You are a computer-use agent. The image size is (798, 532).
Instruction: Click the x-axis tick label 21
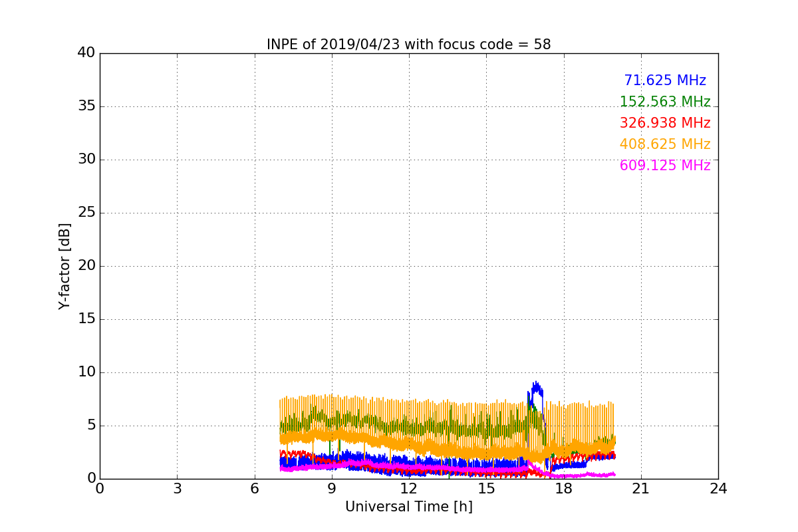coord(641,489)
